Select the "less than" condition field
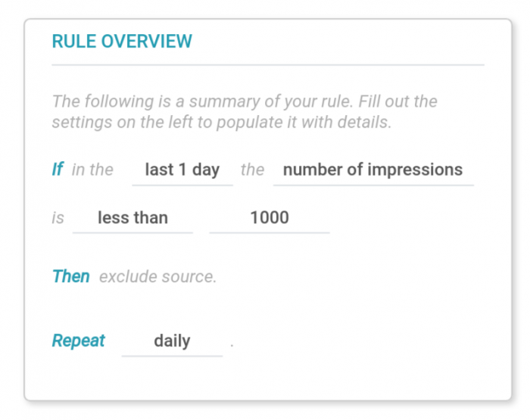This screenshot has width=530, height=420. pyautogui.click(x=132, y=218)
